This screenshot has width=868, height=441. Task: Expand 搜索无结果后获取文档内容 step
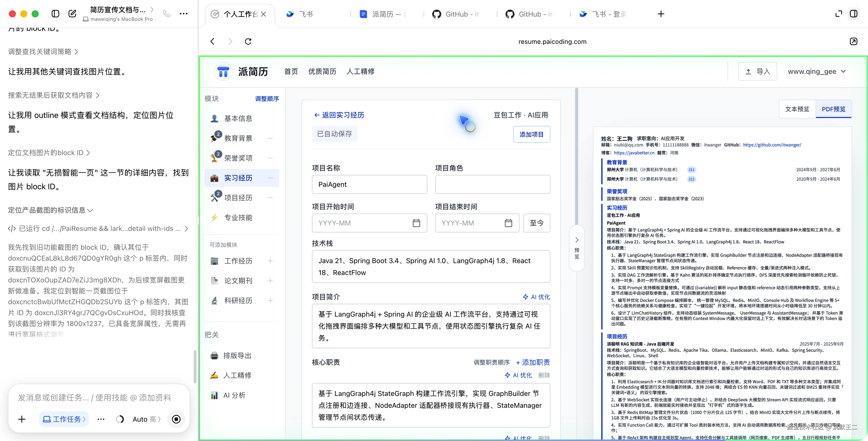54,95
